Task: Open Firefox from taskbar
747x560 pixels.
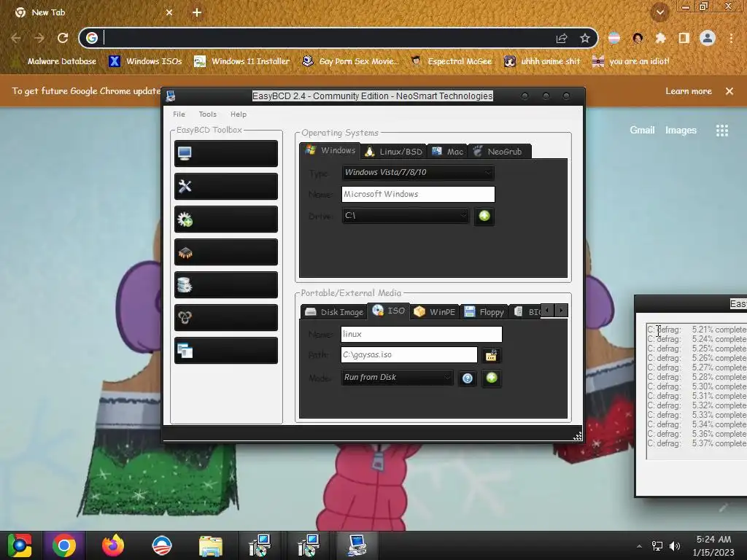Action: [x=113, y=545]
